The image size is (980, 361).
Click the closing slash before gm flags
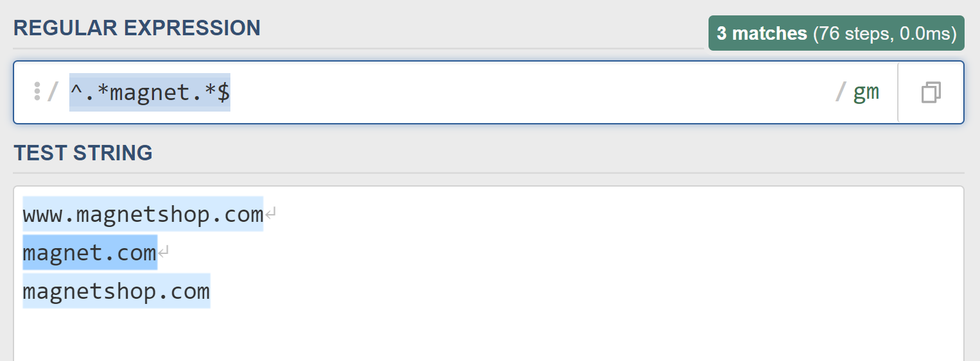[x=841, y=92]
